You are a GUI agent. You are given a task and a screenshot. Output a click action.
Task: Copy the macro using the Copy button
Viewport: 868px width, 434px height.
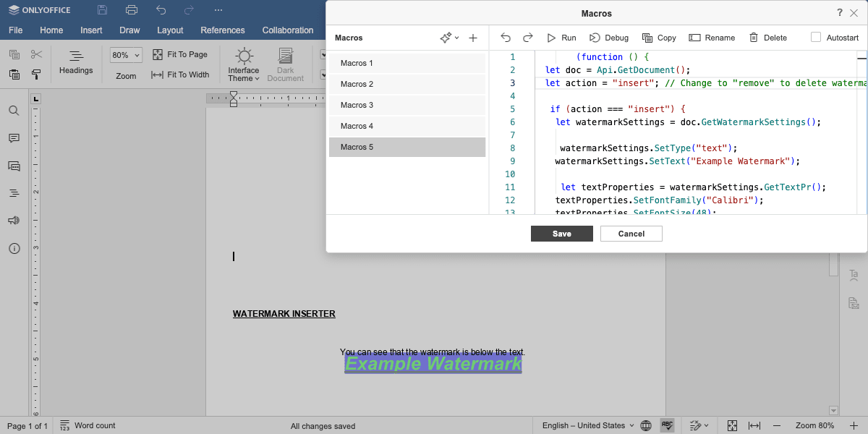coord(659,38)
